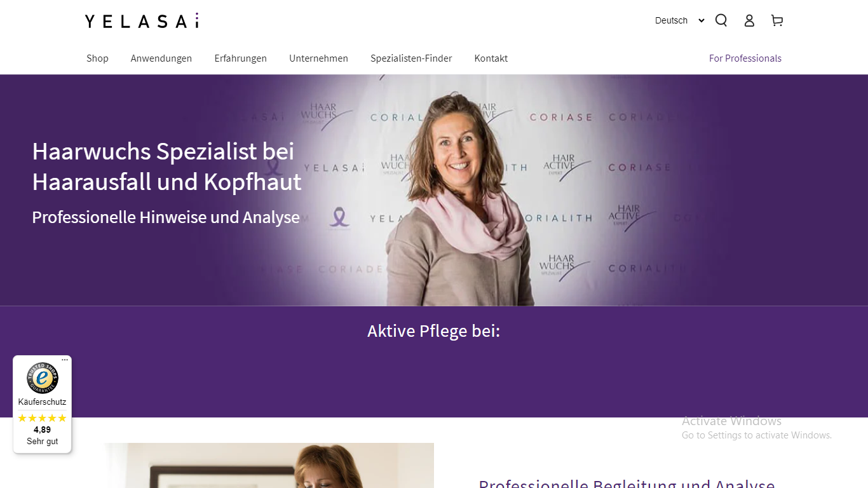
Task: Click the Haarwuchs Spezialist banner headline
Action: tap(166, 166)
